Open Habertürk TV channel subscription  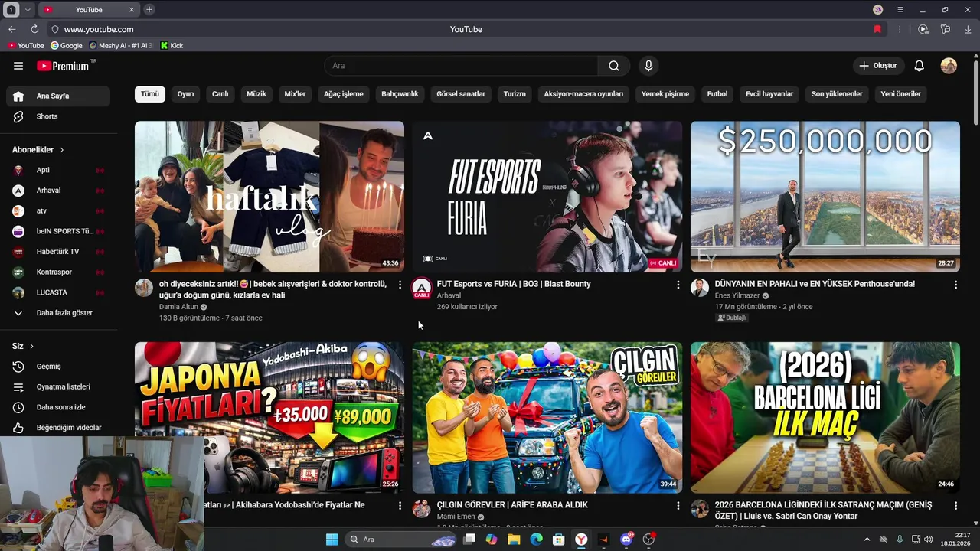coord(58,252)
